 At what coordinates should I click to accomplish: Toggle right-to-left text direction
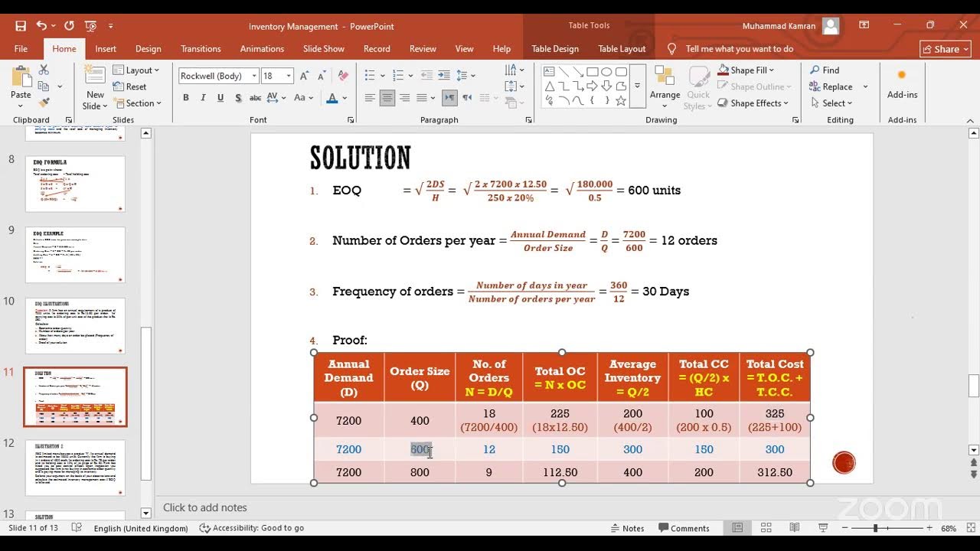(467, 98)
